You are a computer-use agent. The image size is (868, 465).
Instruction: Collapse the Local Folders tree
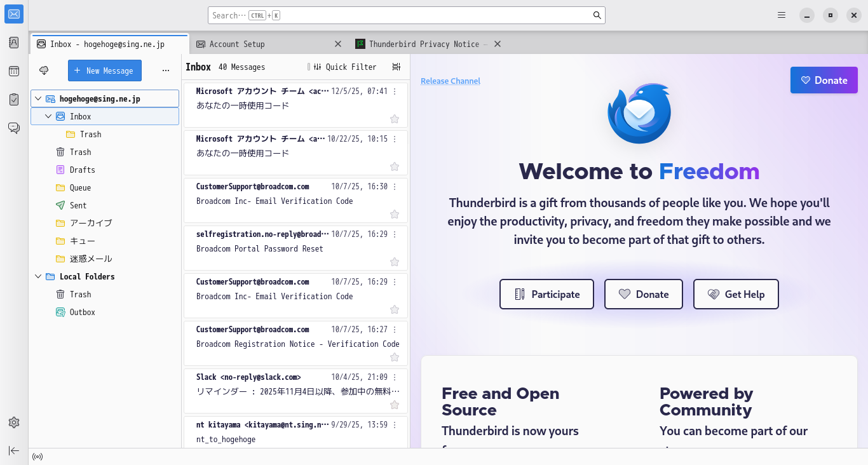38,276
